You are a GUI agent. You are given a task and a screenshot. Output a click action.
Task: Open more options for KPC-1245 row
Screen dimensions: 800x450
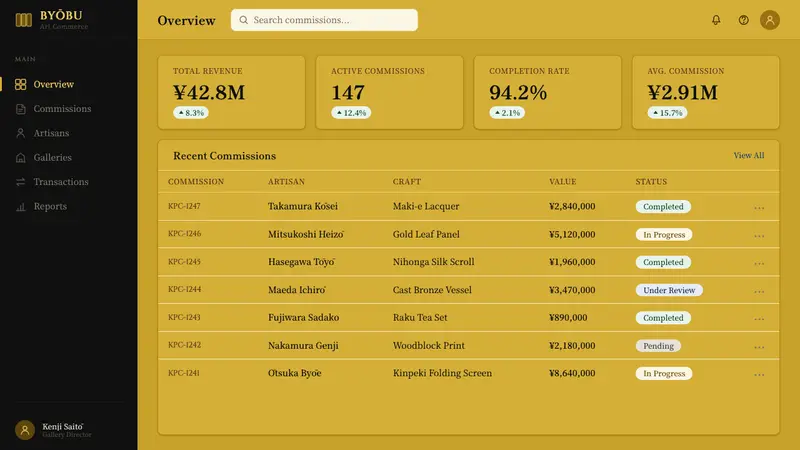pyautogui.click(x=759, y=263)
